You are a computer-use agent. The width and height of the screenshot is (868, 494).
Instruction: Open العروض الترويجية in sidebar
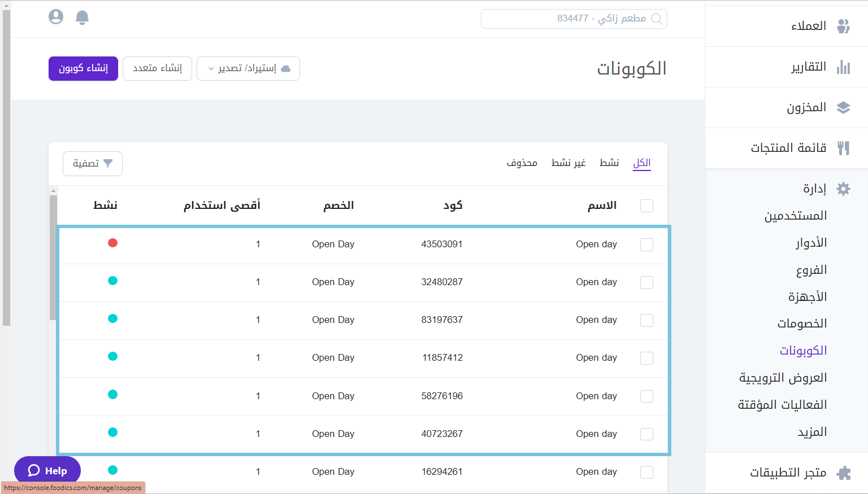[x=783, y=378]
